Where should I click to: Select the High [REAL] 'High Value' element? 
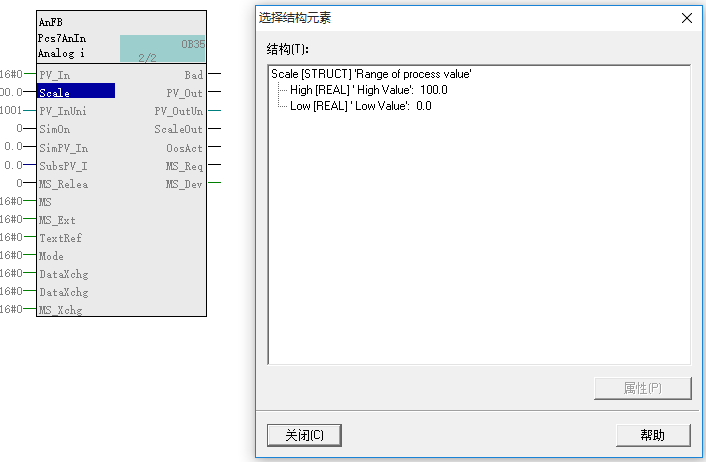click(368, 90)
